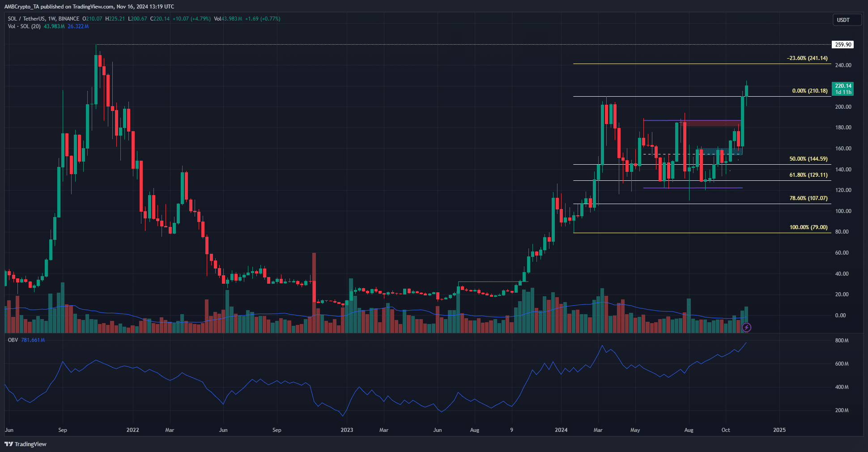Click the 200M OBV axis label

click(842, 410)
